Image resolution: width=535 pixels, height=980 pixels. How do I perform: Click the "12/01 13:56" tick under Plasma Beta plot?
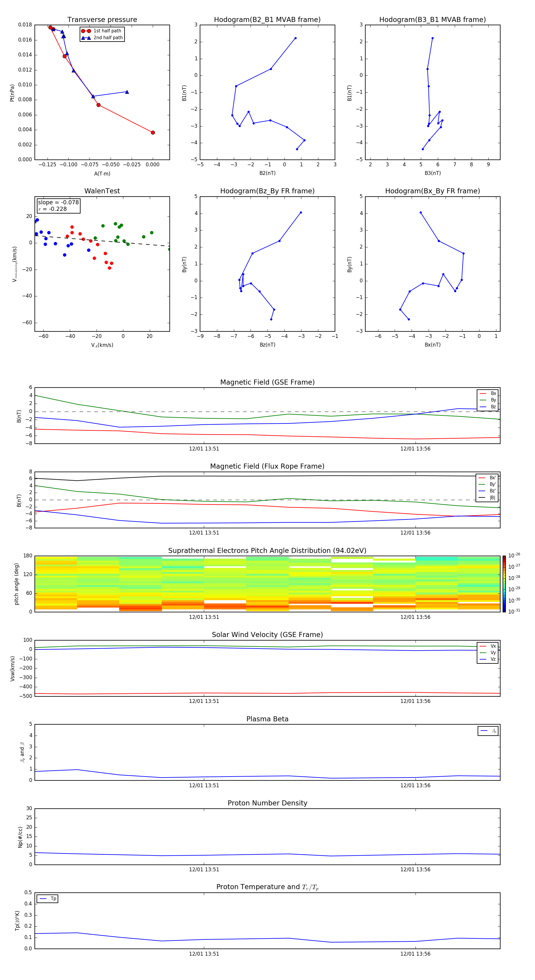[x=415, y=785]
